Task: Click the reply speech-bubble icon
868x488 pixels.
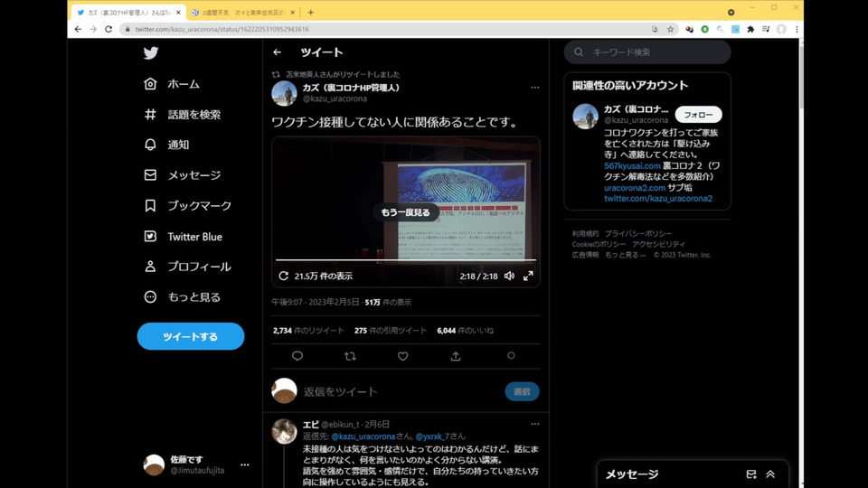Action: coord(297,356)
